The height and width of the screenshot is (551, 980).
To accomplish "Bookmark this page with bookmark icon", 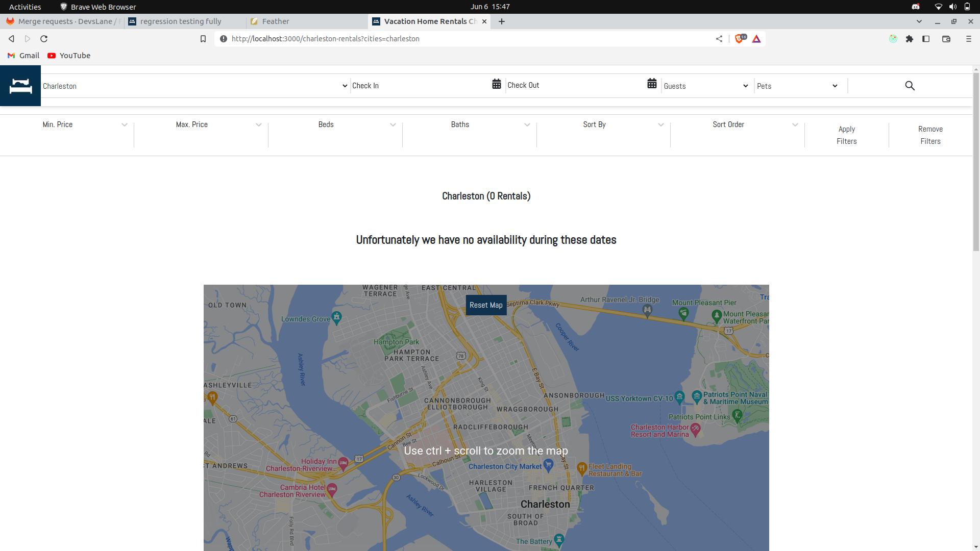I will coord(203,39).
